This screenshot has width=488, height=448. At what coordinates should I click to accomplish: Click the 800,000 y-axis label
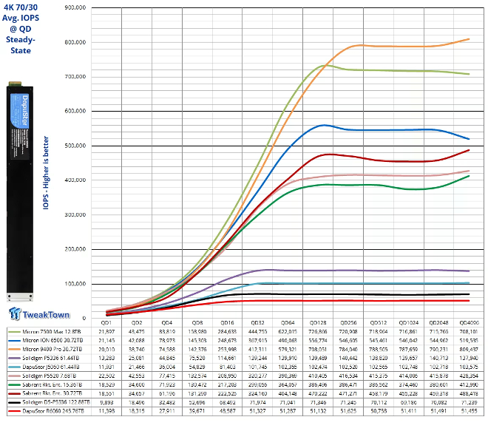pyautogui.click(x=75, y=42)
